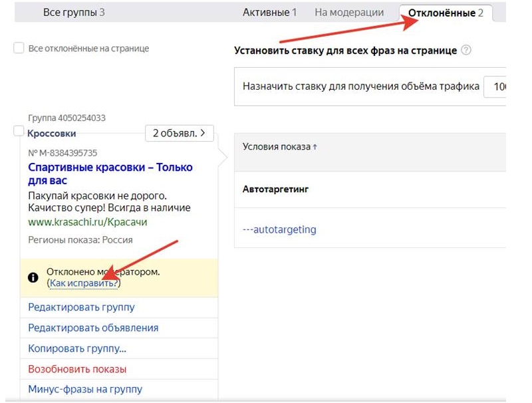The width and height of the screenshot is (532, 403).
Task: Open Минус-фразы на группу
Action: 85,389
